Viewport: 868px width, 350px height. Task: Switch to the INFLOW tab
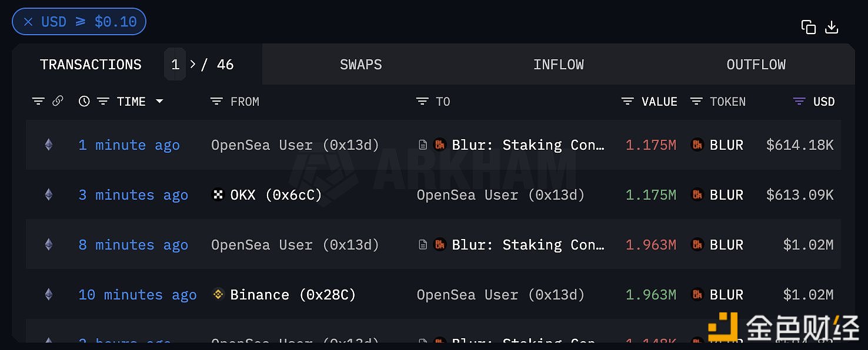point(559,65)
